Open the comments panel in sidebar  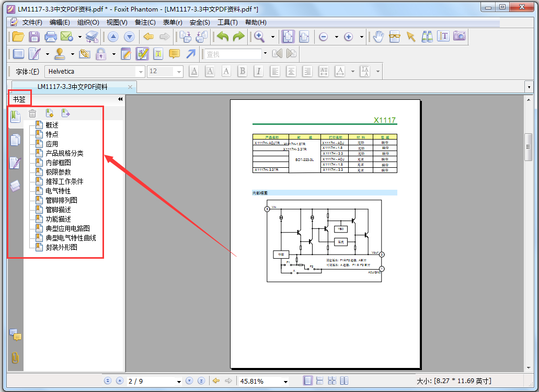16,335
